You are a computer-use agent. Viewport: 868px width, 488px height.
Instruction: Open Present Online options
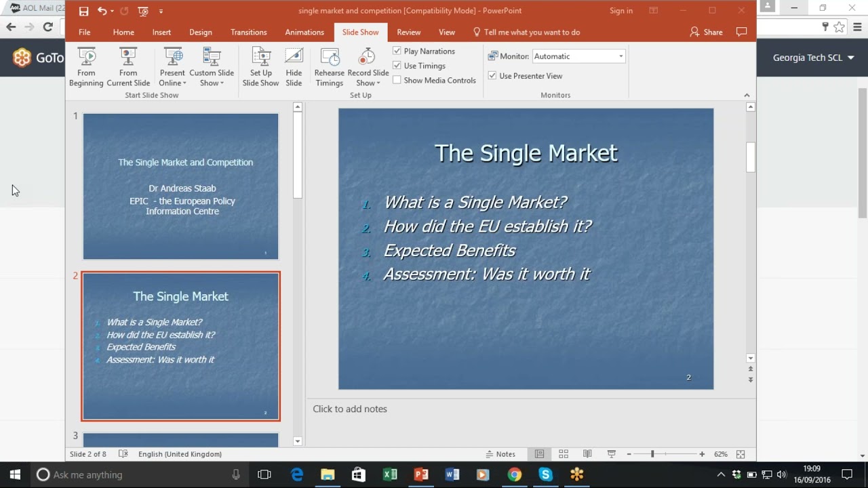click(172, 67)
